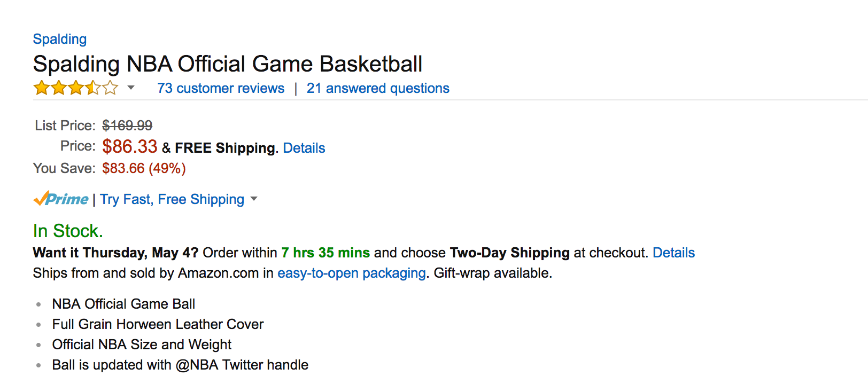Click the Spalding NBA Official Game Basketball title
Image resolution: width=868 pixels, height=392 pixels.
click(x=228, y=64)
